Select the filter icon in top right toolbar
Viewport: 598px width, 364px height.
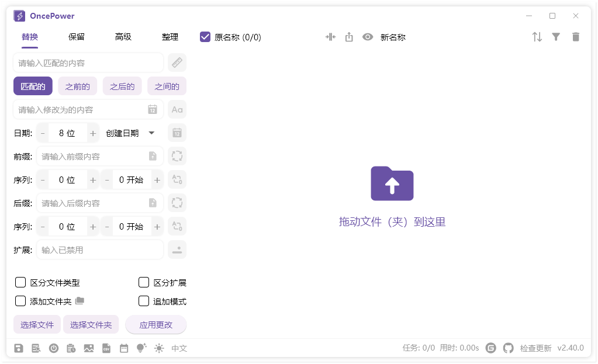556,36
